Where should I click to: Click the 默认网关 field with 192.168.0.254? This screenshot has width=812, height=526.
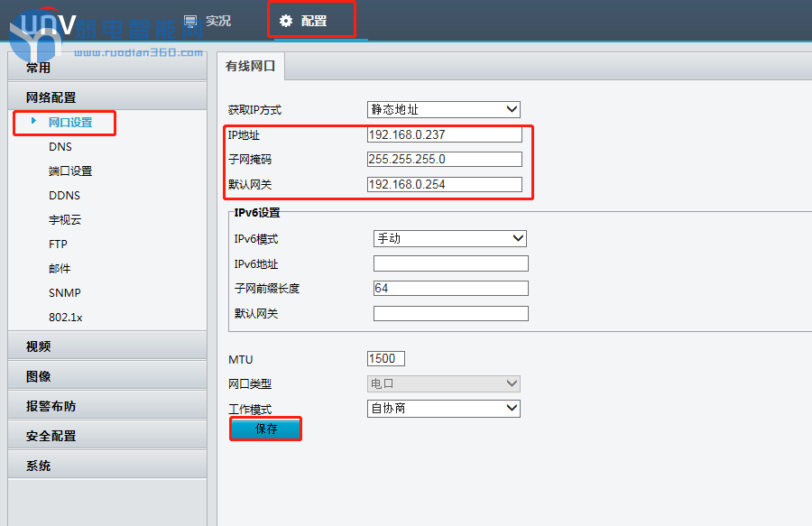tap(444, 184)
